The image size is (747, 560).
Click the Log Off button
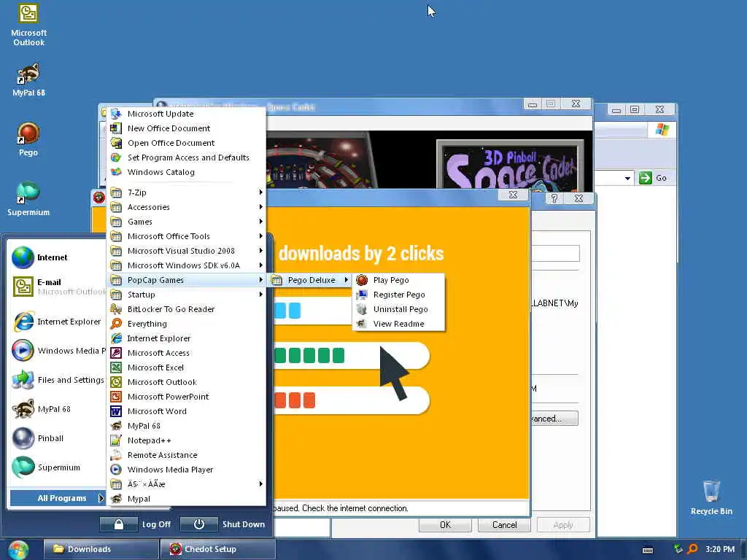[x=136, y=524]
